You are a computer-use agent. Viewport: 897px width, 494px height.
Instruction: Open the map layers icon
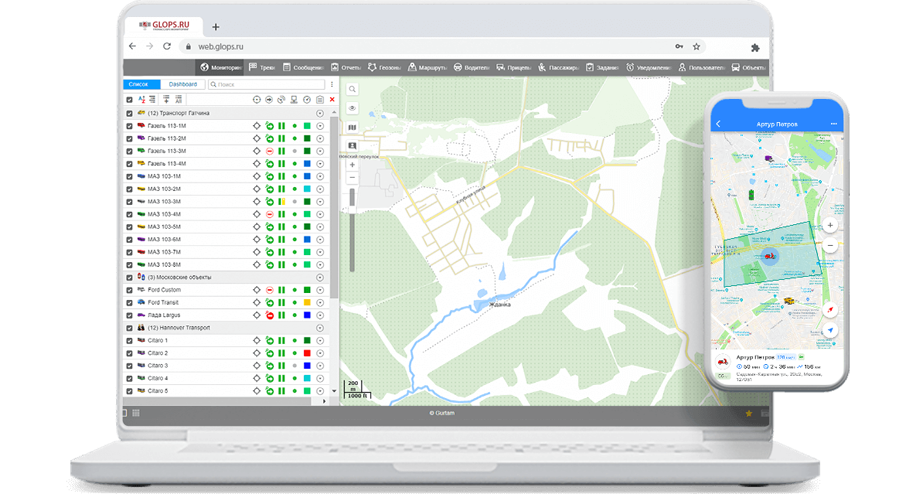pyautogui.click(x=352, y=127)
